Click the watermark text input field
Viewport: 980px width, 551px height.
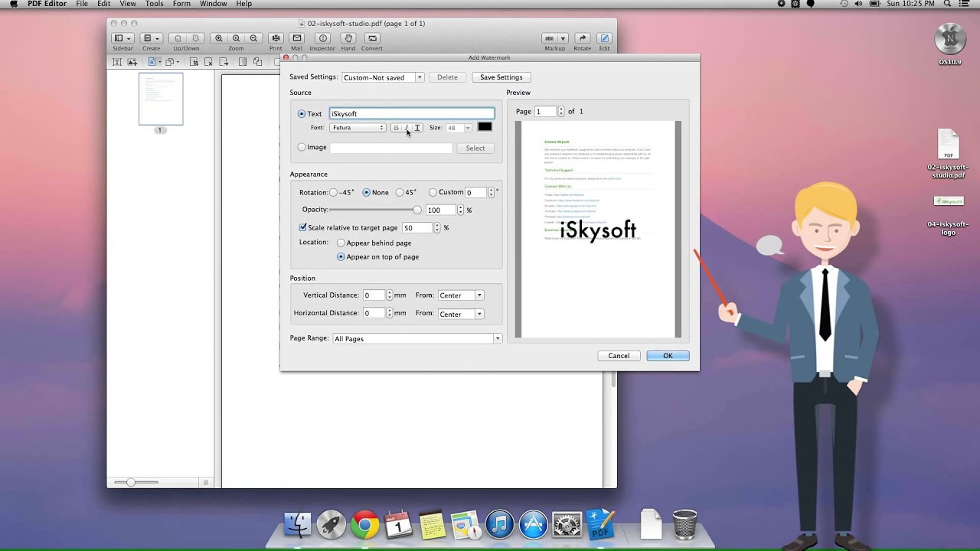click(412, 113)
